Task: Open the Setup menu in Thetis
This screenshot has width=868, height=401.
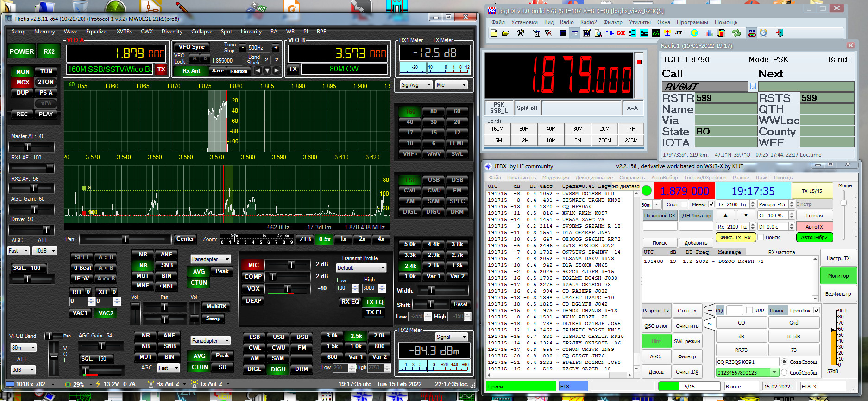Action: pos(19,32)
